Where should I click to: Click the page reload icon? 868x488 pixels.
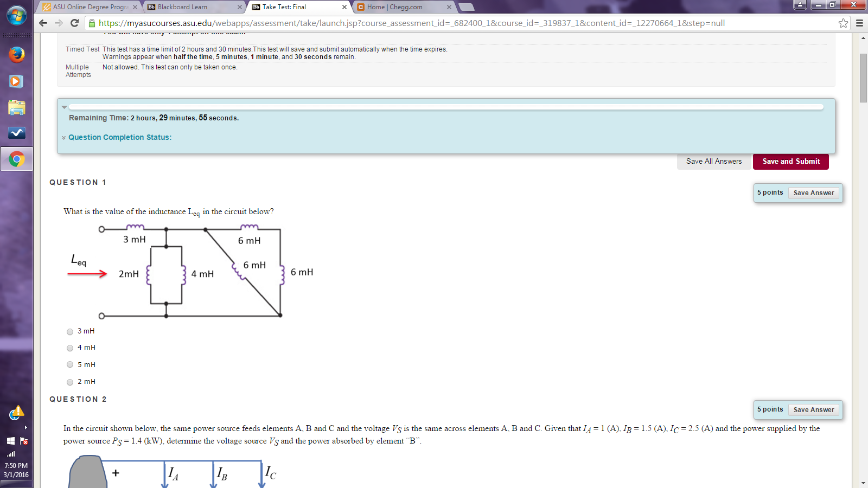[74, 23]
